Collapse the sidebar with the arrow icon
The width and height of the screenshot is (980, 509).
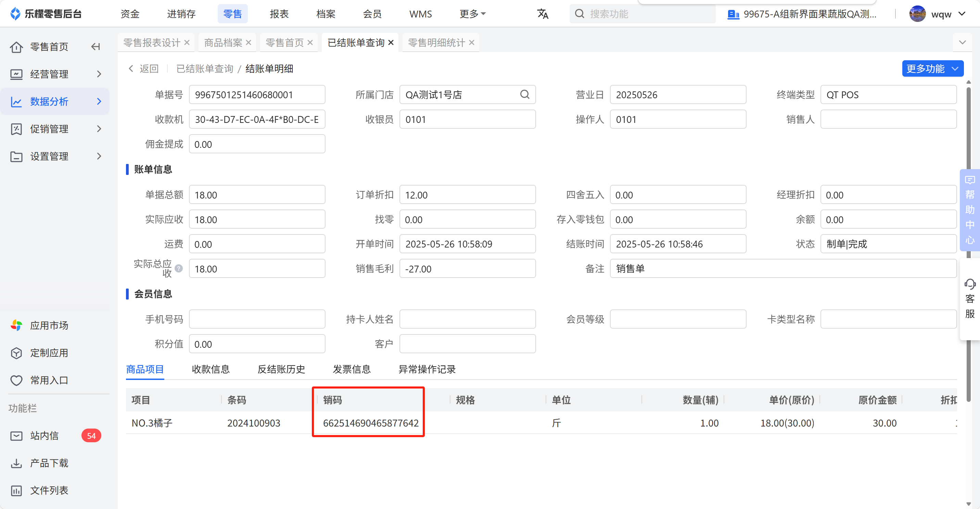(x=96, y=47)
